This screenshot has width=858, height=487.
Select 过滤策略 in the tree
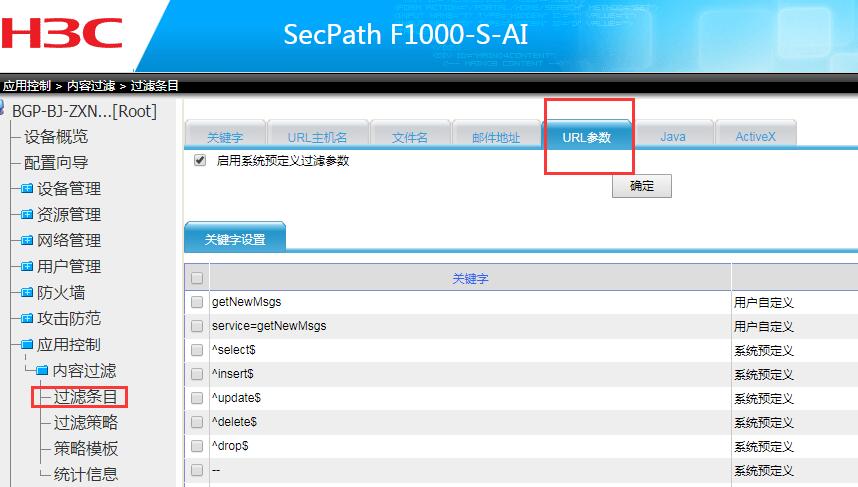(85, 422)
